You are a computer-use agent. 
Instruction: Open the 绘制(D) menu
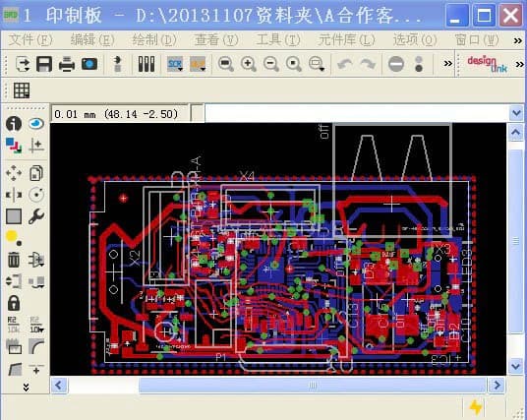[x=154, y=40]
